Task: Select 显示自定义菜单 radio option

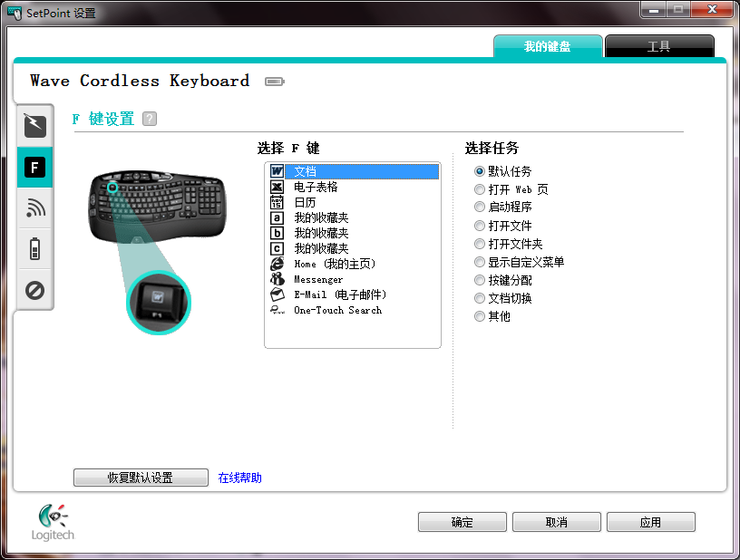Action: pos(480,262)
